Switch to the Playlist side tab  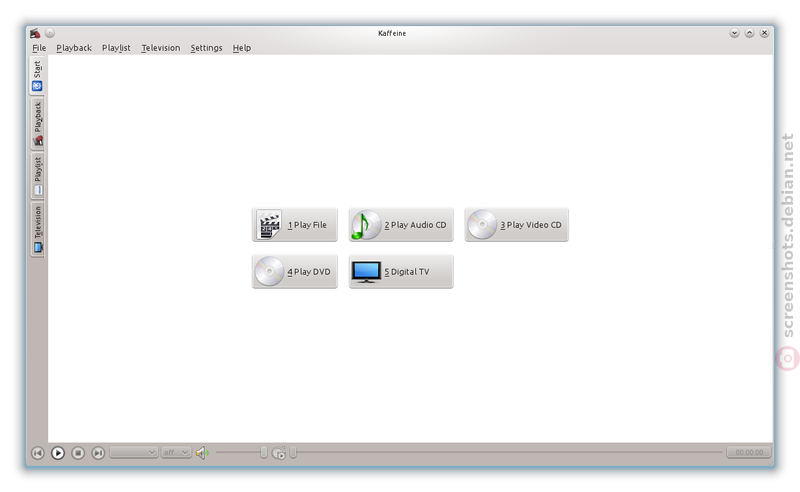[37, 176]
